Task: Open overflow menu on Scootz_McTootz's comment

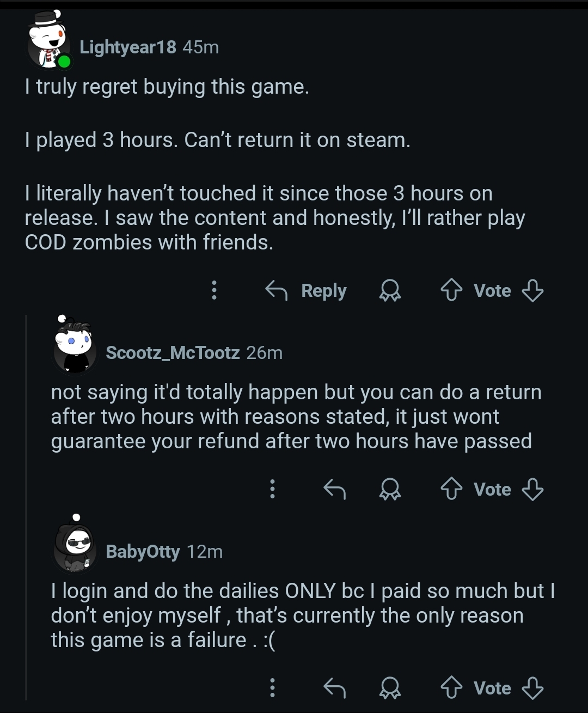Action: coord(273,489)
